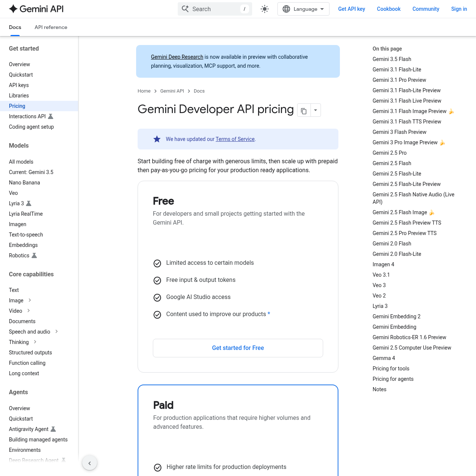This screenshot has height=476, width=476.
Task: Go to Home breadcrumb
Action: (x=144, y=91)
